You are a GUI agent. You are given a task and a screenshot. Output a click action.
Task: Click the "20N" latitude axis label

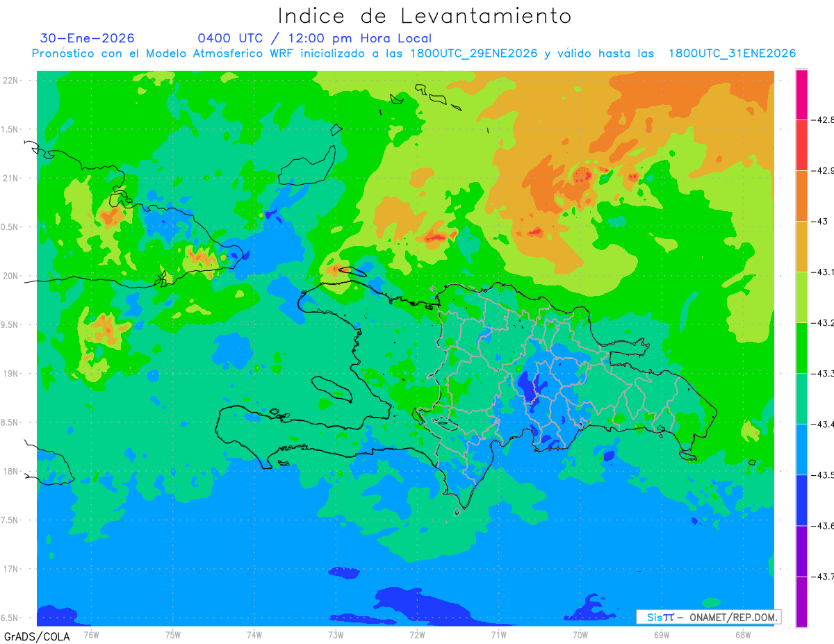coord(12,276)
